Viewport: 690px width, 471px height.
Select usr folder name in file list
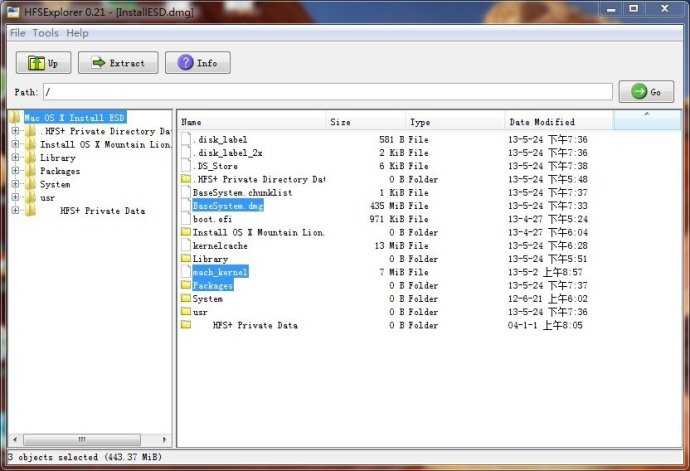pyautogui.click(x=200, y=312)
